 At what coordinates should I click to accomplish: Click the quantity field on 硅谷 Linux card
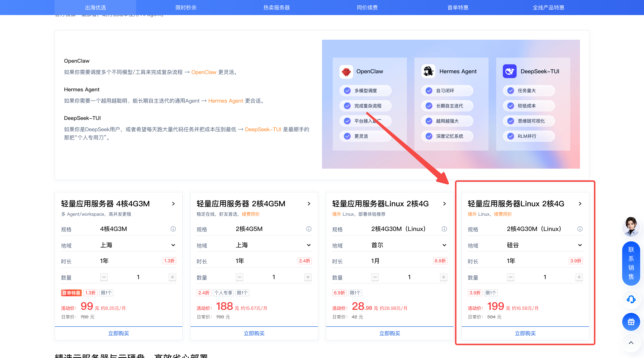coord(545,277)
